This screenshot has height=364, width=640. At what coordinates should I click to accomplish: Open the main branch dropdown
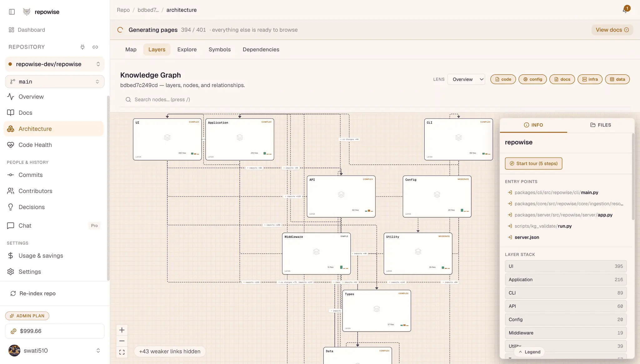pos(55,81)
